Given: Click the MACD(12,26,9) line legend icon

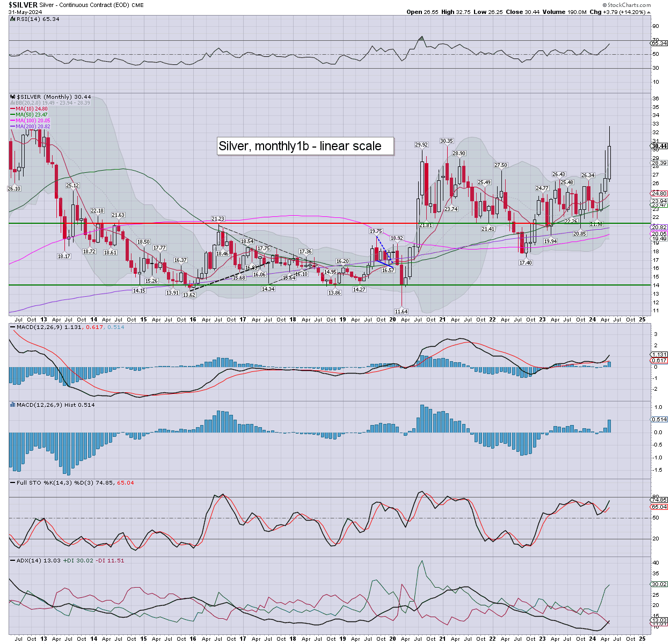Looking at the screenshot, I should tap(13, 327).
